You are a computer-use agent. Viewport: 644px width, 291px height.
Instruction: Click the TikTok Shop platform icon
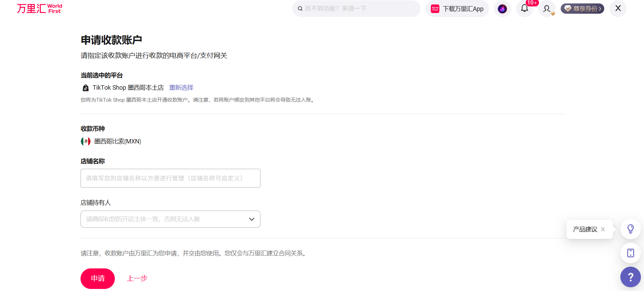(86, 88)
